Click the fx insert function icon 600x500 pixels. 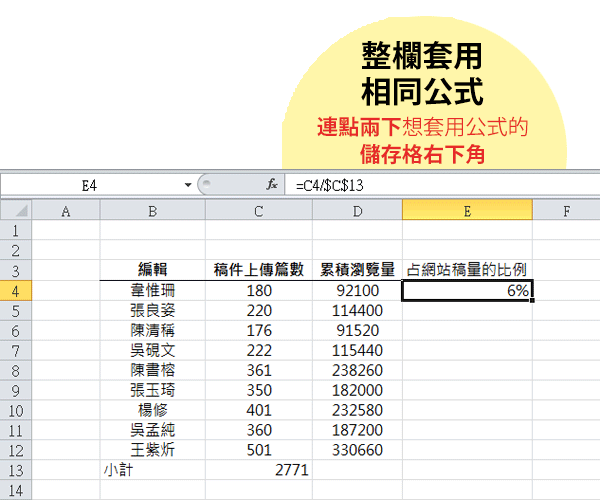click(272, 185)
